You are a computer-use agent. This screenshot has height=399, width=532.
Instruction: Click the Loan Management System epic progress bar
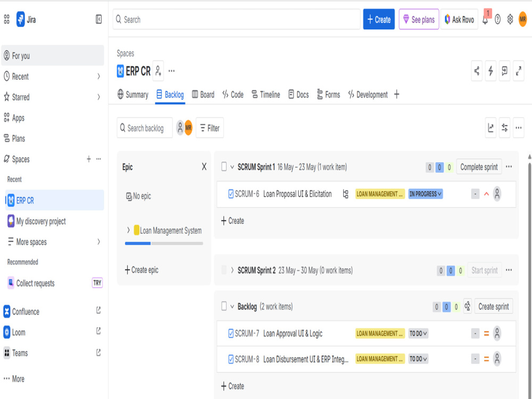tap(164, 243)
